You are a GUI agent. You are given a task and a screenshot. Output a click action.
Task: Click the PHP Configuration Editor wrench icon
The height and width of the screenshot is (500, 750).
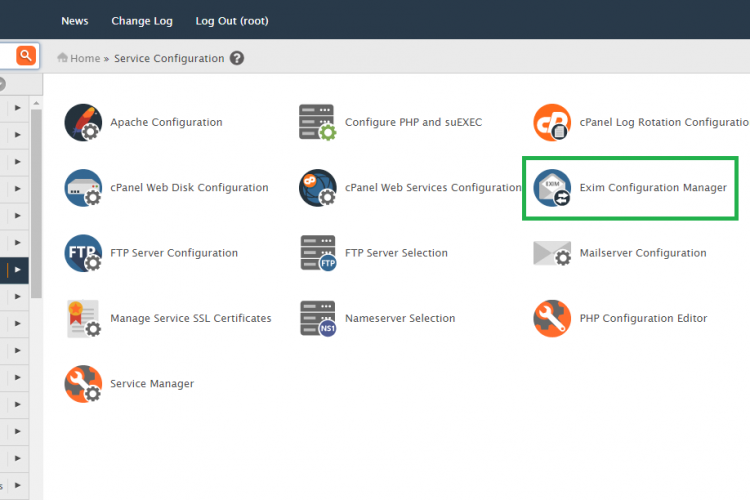(x=552, y=318)
